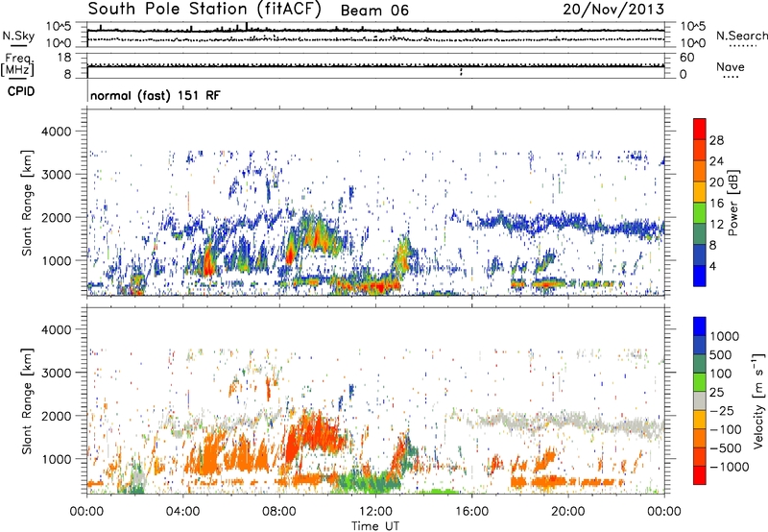This screenshot has height=532, width=768.
Task: Click the "Nave" legend label
Action: click(731, 66)
